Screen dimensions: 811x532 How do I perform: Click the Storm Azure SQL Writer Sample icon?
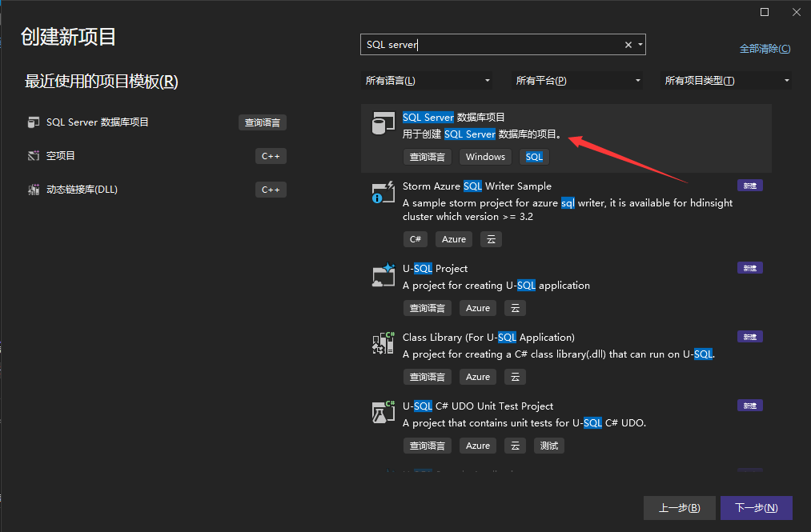pyautogui.click(x=383, y=192)
